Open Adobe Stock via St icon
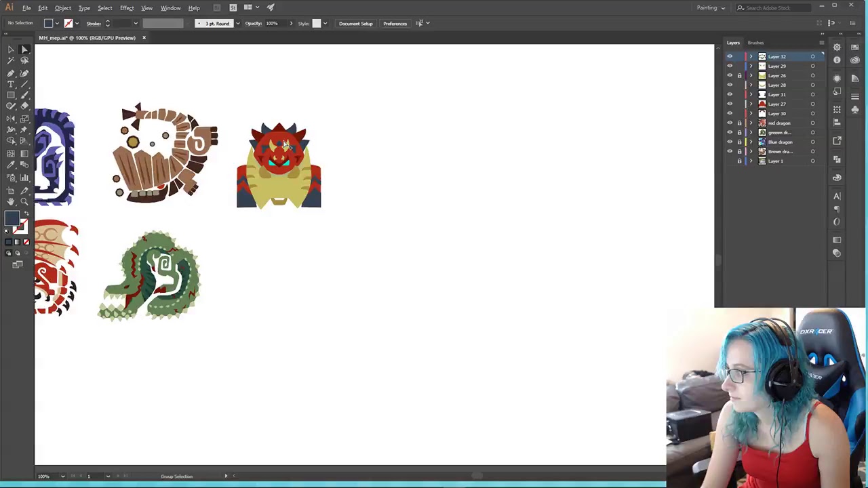Screen dimensions: 868x488 click(x=233, y=7)
